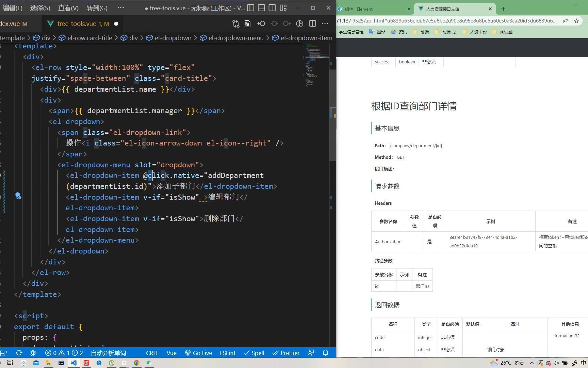Go to previous change arrow-circle icon
The image size is (588, 368).
tap(261, 24)
